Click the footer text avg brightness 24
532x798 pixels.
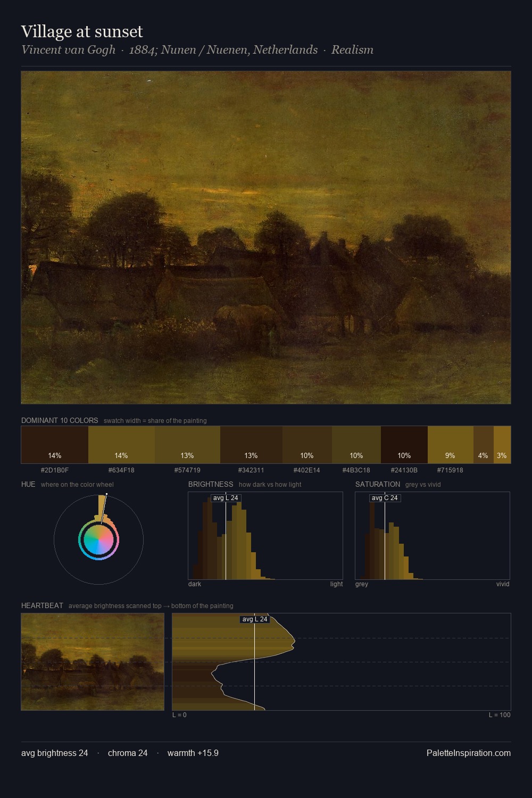point(55,753)
